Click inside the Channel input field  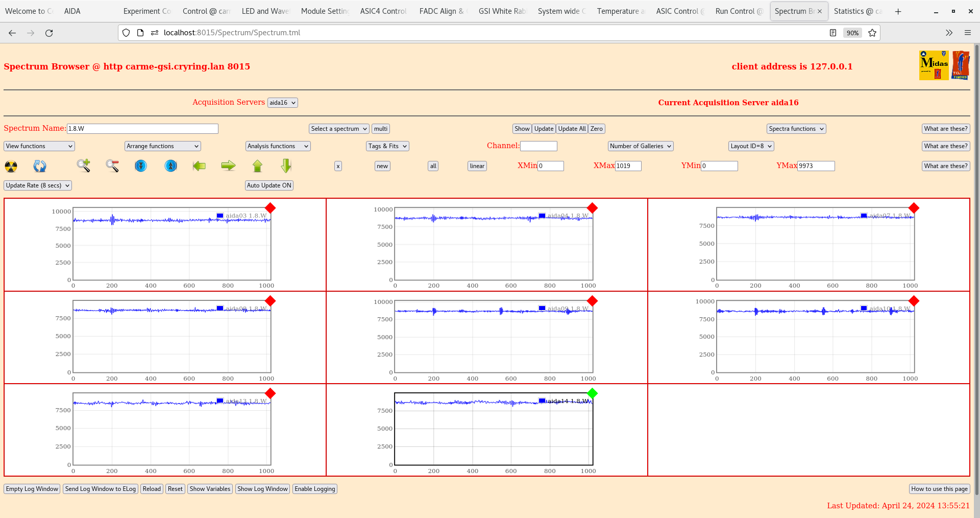(539, 146)
